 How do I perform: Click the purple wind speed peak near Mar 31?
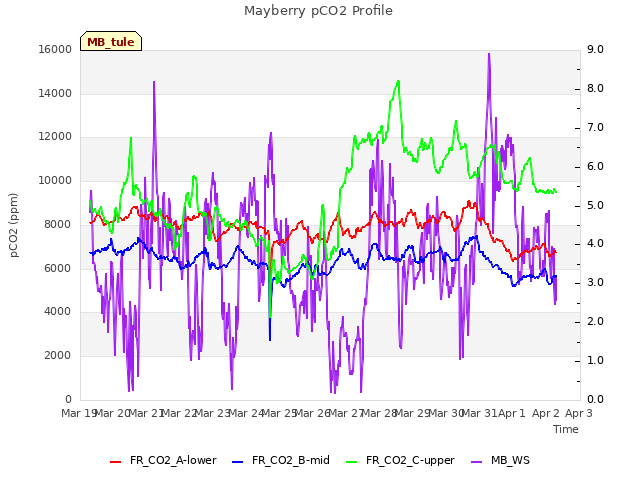click(489, 54)
